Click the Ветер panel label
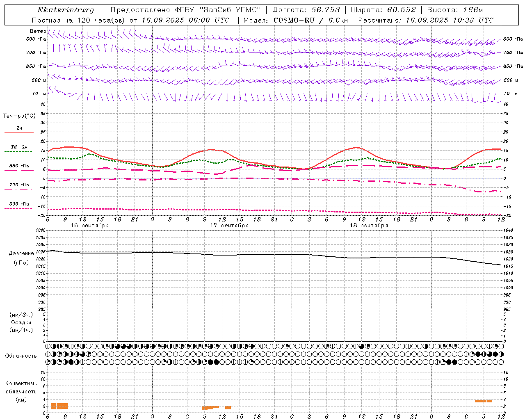The width and height of the screenshot is (525, 420). [38, 31]
